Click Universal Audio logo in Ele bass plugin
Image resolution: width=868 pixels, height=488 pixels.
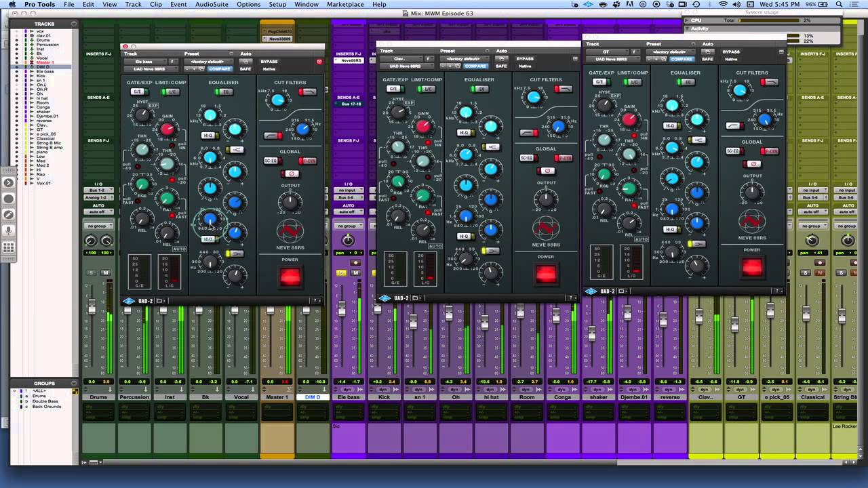click(129, 301)
